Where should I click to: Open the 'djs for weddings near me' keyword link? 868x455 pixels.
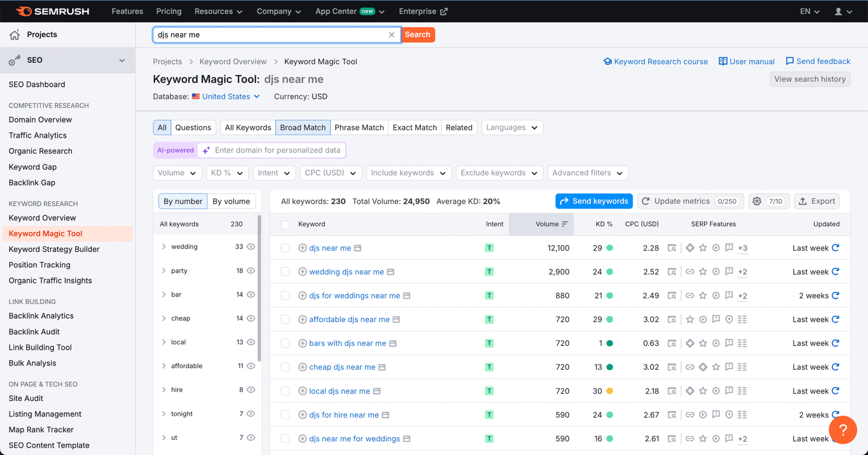(x=355, y=296)
